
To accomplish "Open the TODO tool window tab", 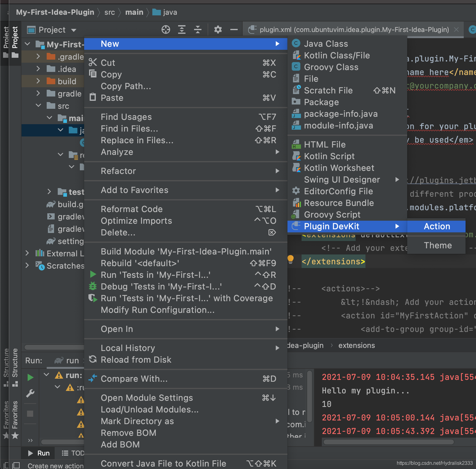I will 73,453.
